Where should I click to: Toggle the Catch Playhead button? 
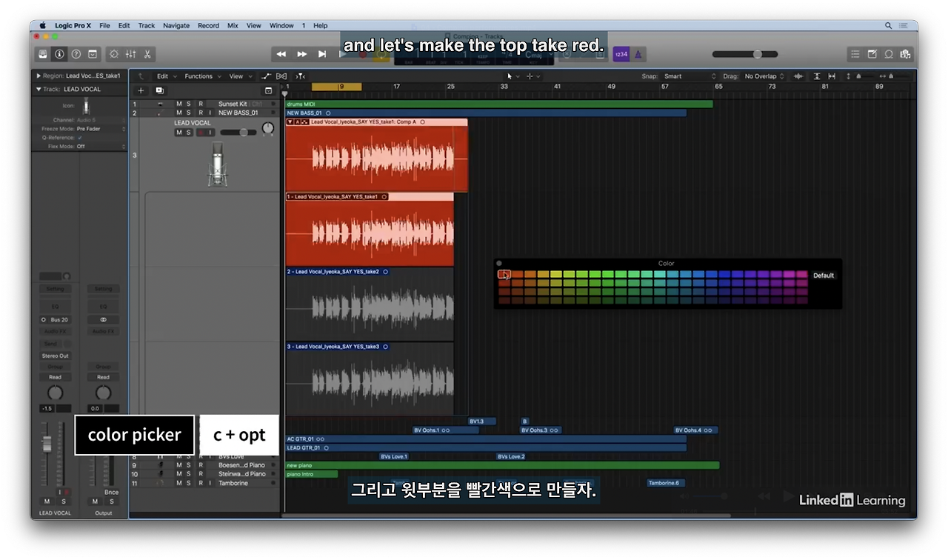[x=300, y=76]
